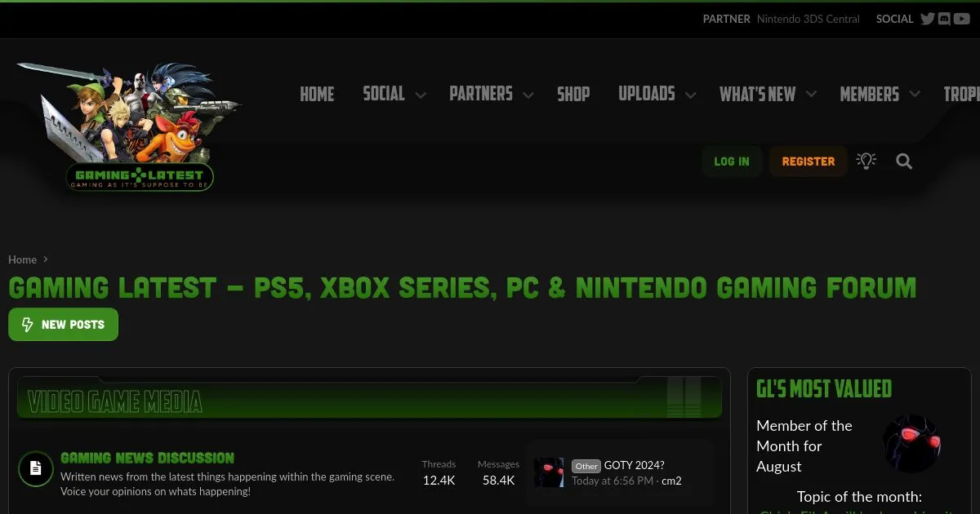Click the Topic of the month text
This screenshot has height=514, width=980.
[x=859, y=497]
